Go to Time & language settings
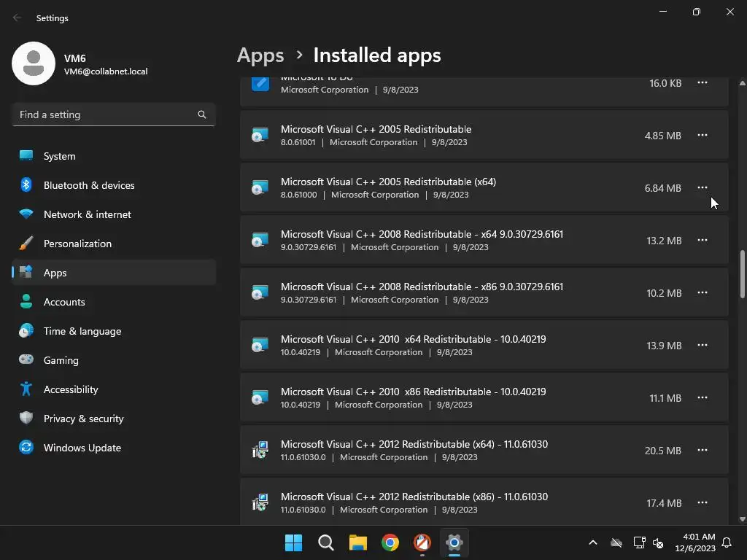 82,331
